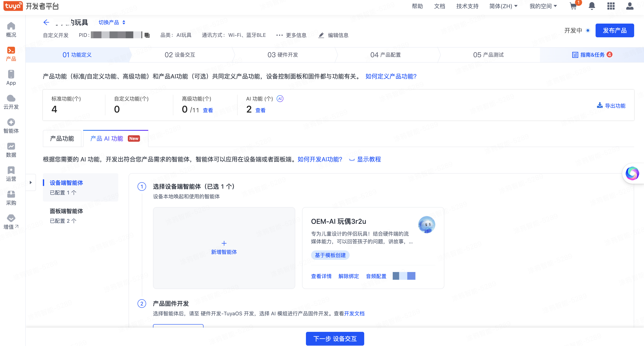Open the notifications bell icon
644x346 pixels.
(x=592, y=6)
